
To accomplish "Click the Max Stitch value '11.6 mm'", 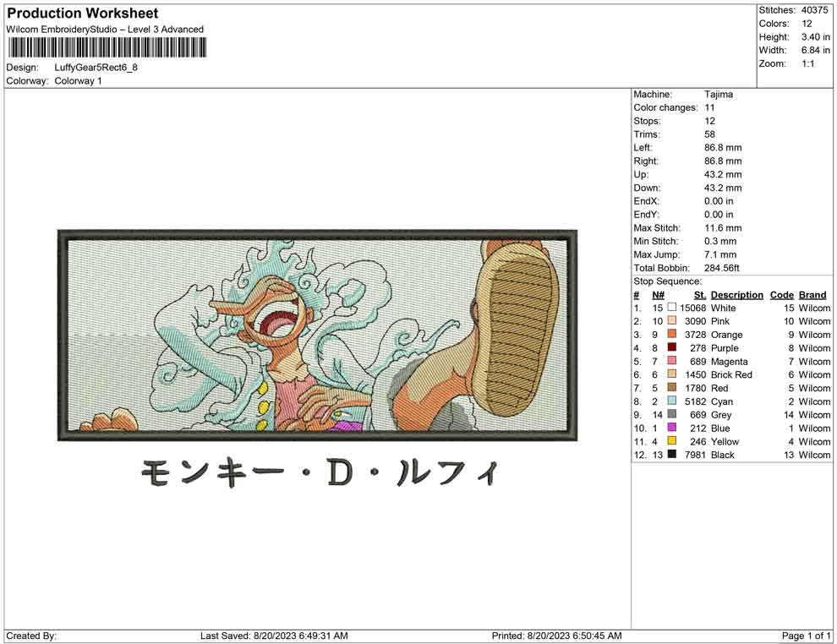I will [x=723, y=228].
